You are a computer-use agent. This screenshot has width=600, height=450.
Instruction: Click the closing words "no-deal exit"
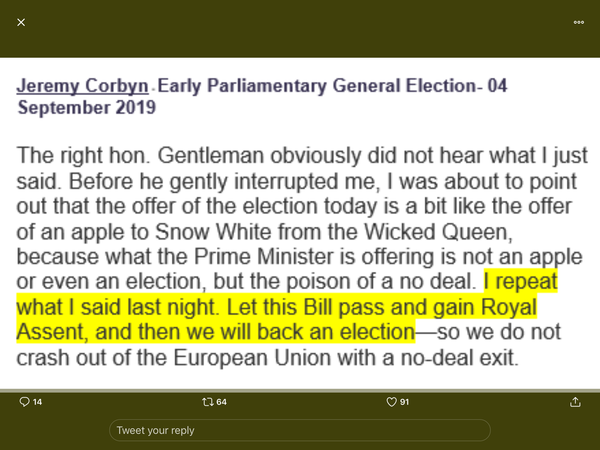coord(460,358)
